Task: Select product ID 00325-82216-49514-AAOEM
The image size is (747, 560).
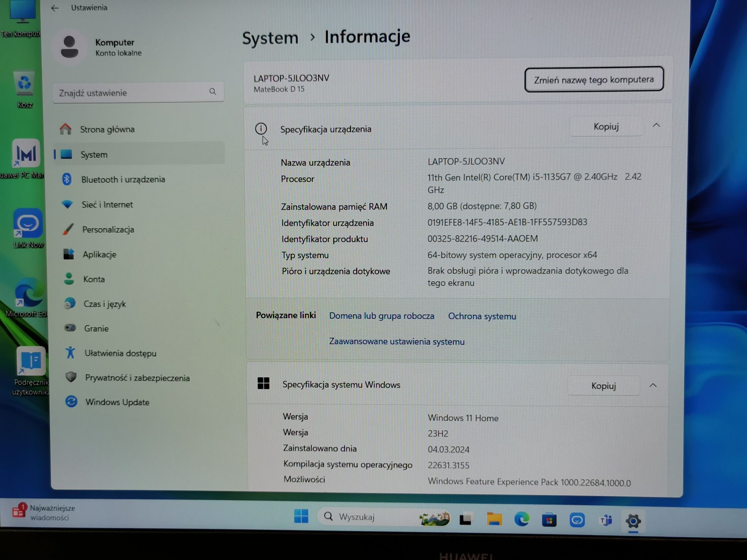Action: [x=483, y=238]
